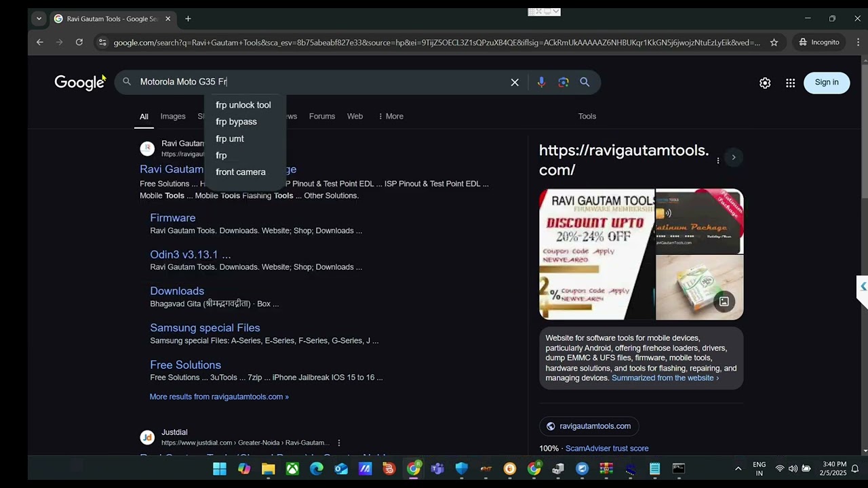Open the Samsung special Files sitelink
The height and width of the screenshot is (488, 868).
tap(205, 328)
